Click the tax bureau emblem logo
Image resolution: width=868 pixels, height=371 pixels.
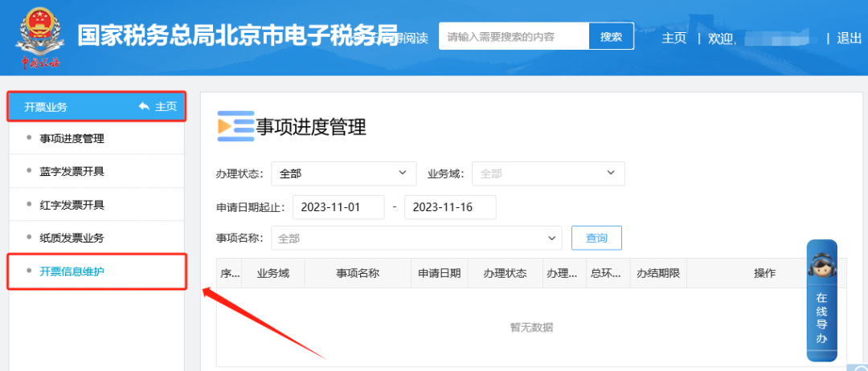(x=41, y=38)
